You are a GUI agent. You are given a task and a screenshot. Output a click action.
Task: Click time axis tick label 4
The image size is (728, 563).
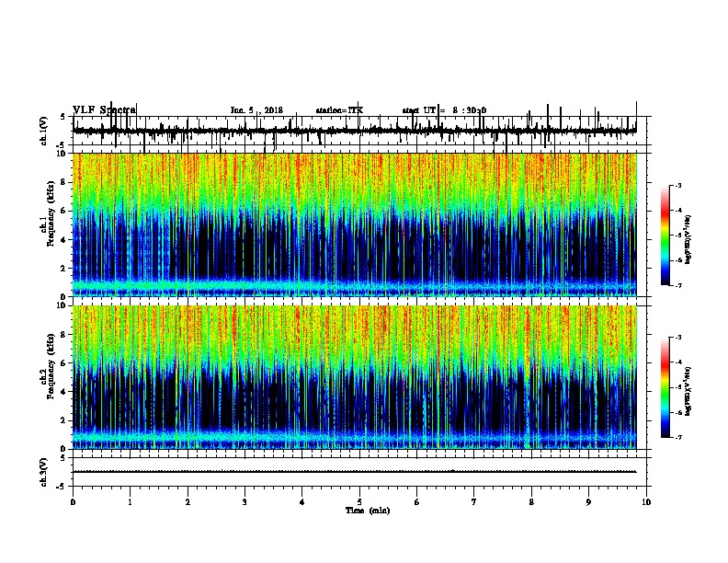point(302,502)
